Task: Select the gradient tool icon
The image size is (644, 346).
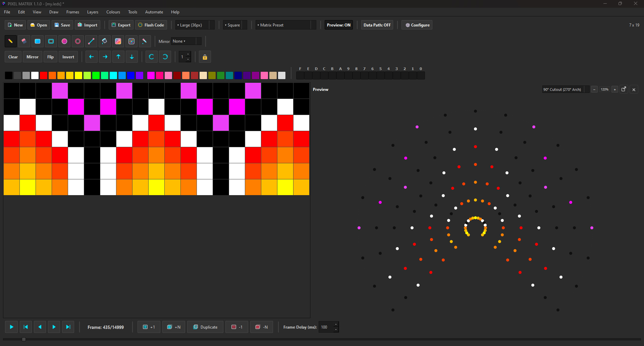Action: [118, 41]
